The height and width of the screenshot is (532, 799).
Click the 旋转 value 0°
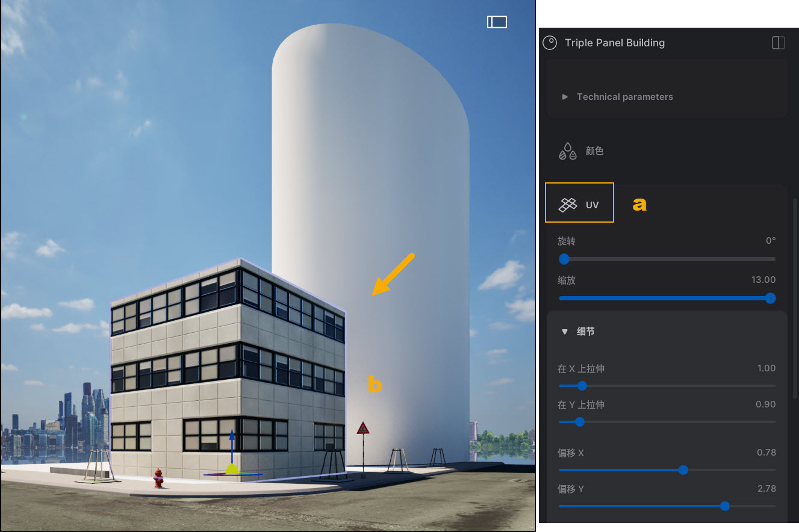(x=771, y=241)
